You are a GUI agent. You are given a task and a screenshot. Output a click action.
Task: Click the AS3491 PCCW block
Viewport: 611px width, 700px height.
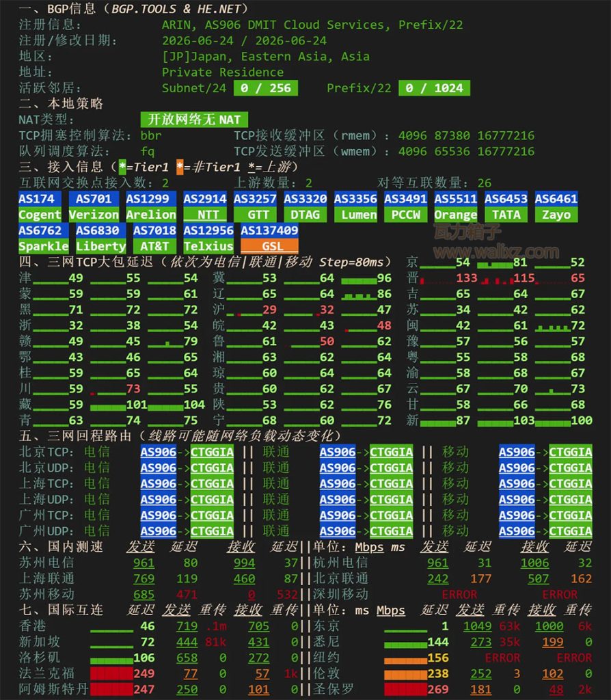(406, 206)
